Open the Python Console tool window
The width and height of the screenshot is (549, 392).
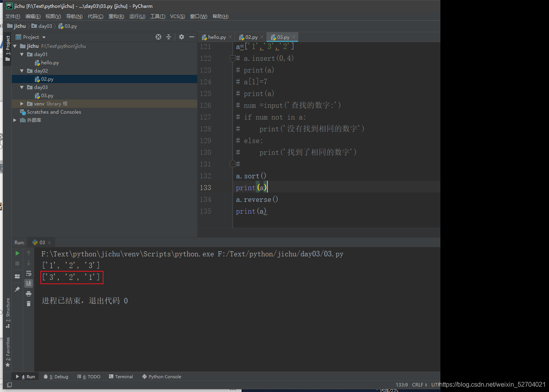162,377
